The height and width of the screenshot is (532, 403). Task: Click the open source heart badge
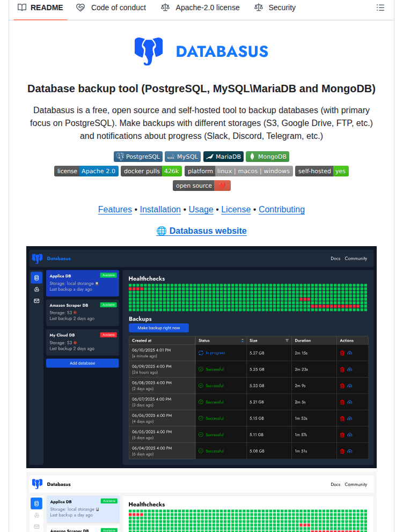[x=202, y=186]
